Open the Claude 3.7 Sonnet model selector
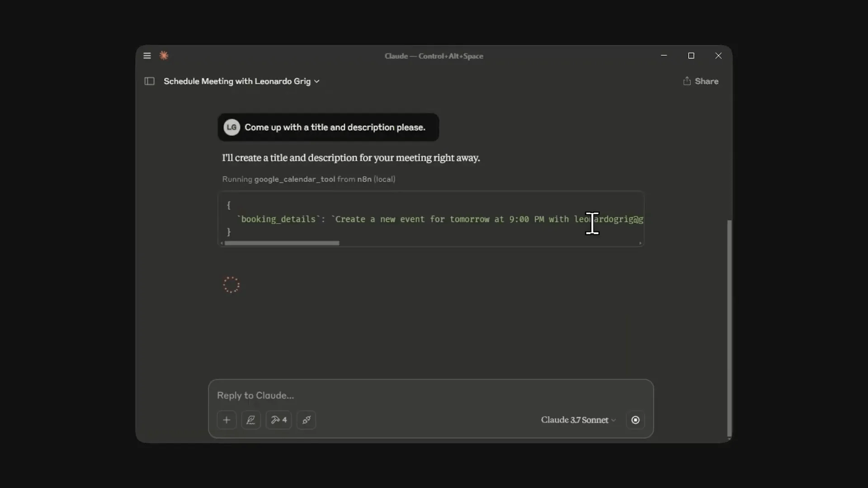Viewport: 868px width, 488px height. click(578, 420)
